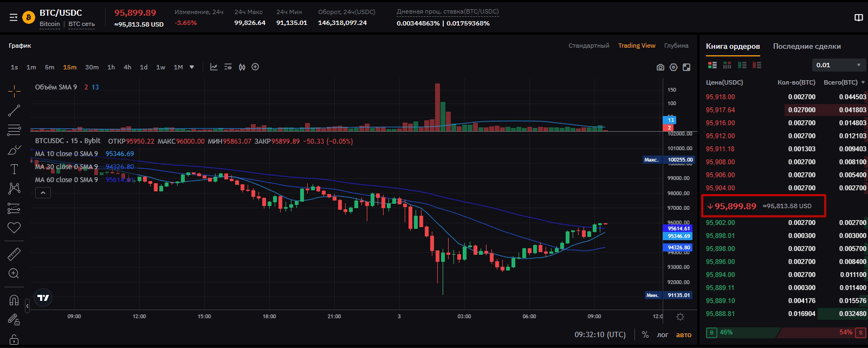Open the indicators visibility list icon

click(x=228, y=67)
